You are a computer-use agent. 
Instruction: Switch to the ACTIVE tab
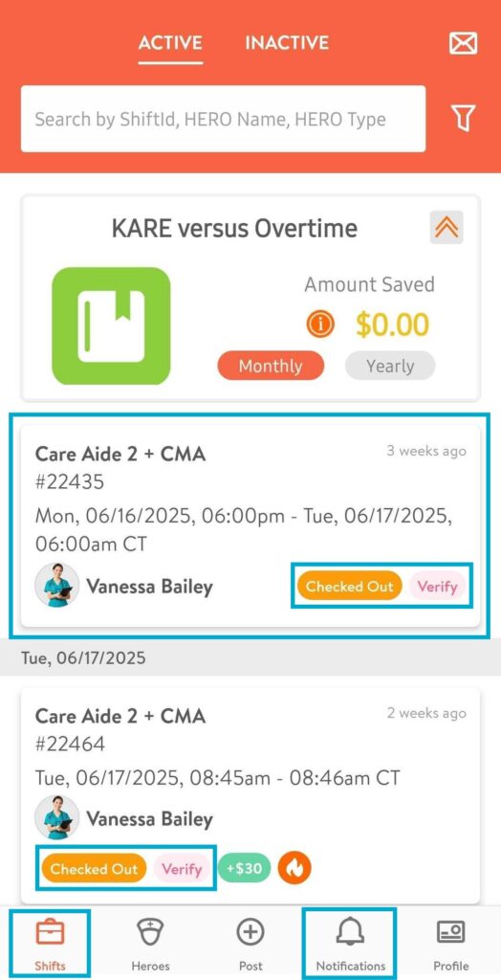170,43
